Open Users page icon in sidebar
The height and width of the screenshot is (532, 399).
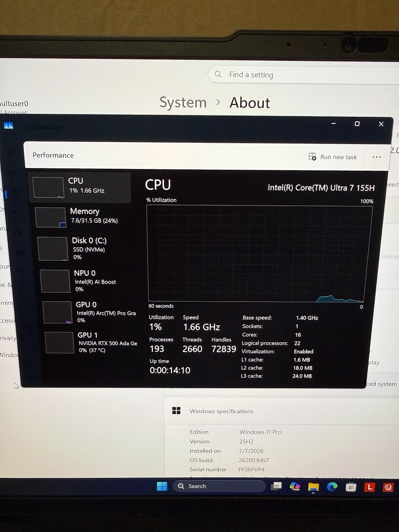pos(21,253)
